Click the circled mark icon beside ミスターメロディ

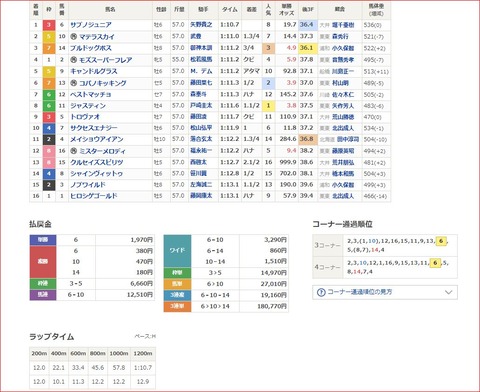[74, 151]
